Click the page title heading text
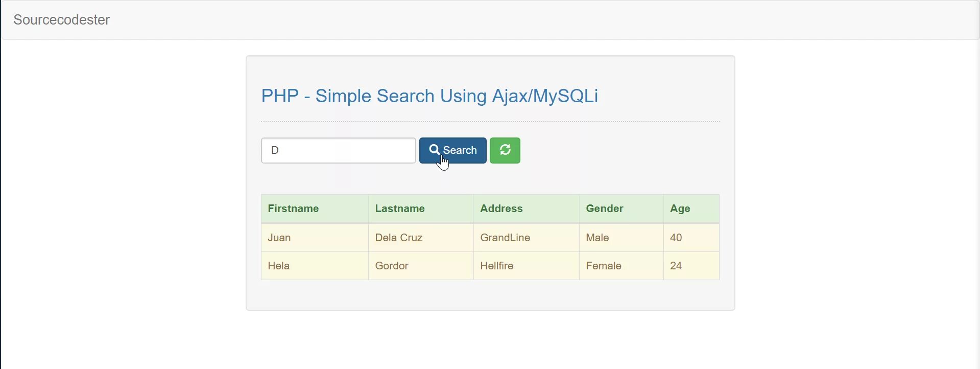Screen dimensions: 980x369 click(x=429, y=96)
